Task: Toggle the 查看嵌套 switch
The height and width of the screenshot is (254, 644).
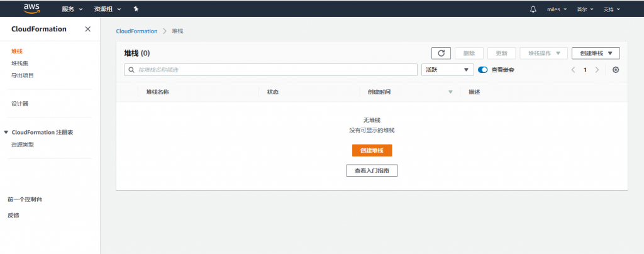Action: tap(482, 70)
